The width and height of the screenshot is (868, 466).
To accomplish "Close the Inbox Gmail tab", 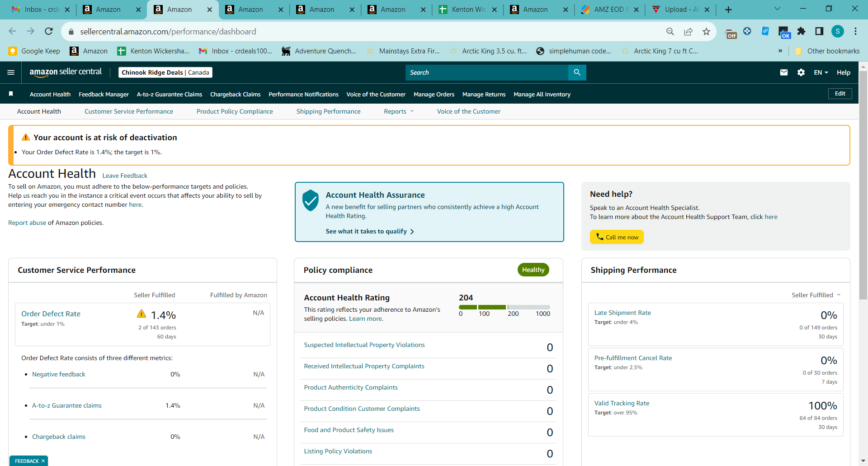I will (67, 10).
